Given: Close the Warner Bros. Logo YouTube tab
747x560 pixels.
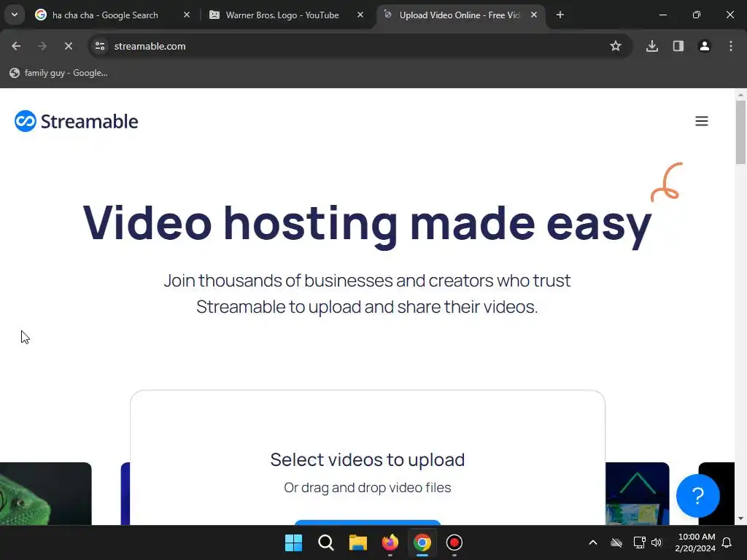Looking at the screenshot, I should point(360,15).
